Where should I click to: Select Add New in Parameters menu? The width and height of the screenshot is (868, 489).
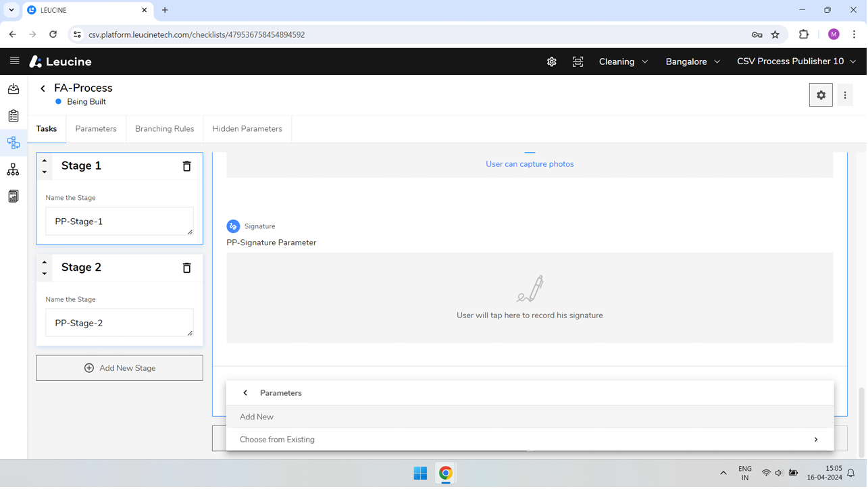[x=257, y=417]
